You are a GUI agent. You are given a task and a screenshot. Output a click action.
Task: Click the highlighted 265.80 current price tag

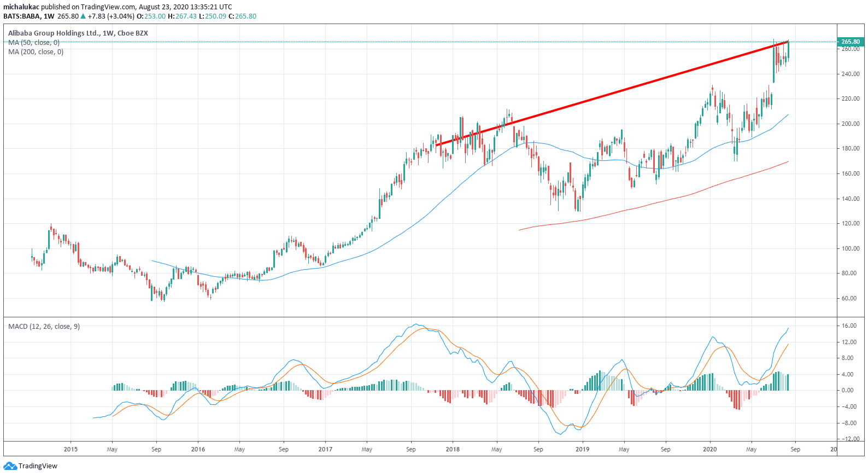(x=851, y=42)
